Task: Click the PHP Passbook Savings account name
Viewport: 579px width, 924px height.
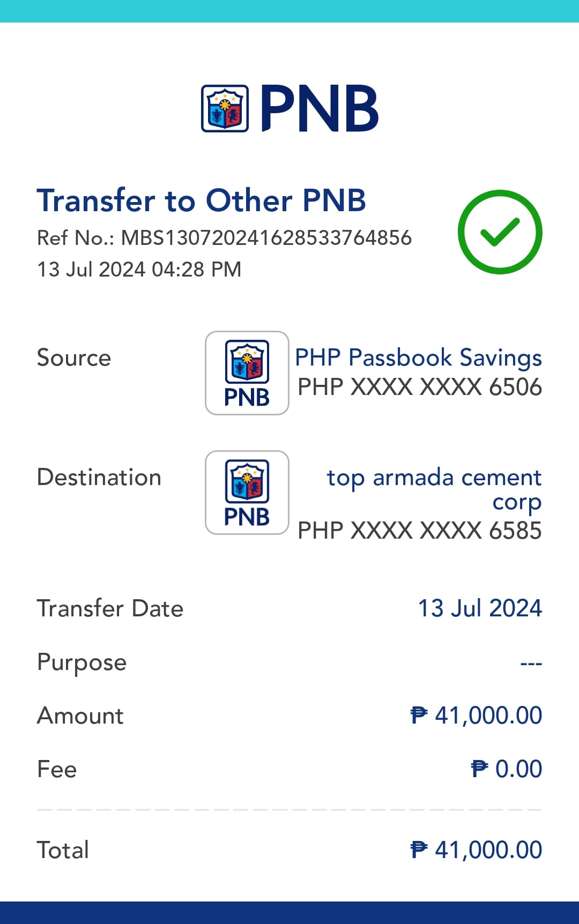Action: click(418, 357)
